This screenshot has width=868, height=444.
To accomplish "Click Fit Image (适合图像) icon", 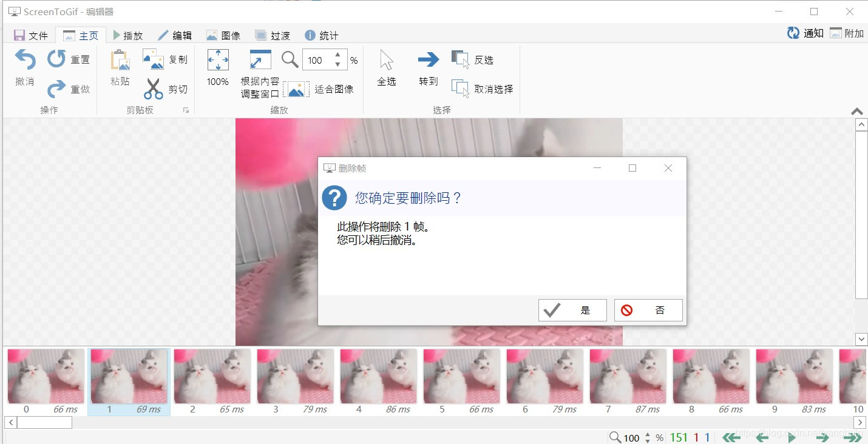I will (296, 90).
